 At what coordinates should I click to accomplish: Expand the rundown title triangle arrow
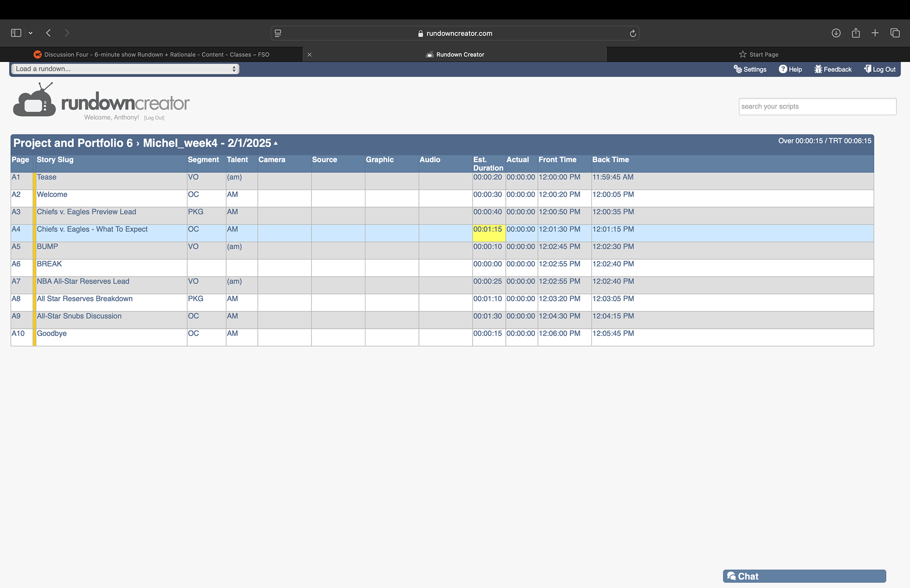click(276, 143)
